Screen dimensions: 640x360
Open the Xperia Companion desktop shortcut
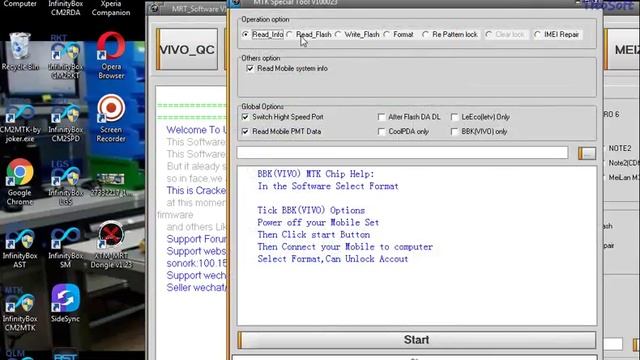pos(111,8)
